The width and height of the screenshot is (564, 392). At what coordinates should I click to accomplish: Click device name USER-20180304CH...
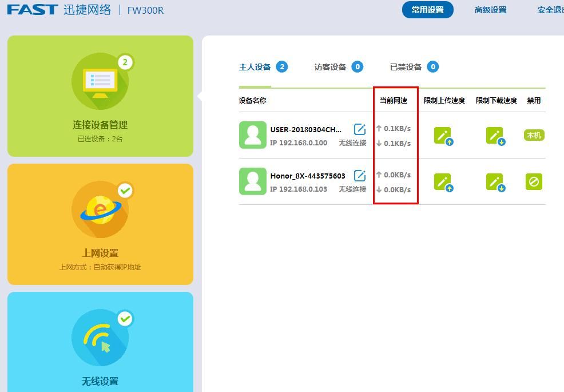[x=306, y=129]
